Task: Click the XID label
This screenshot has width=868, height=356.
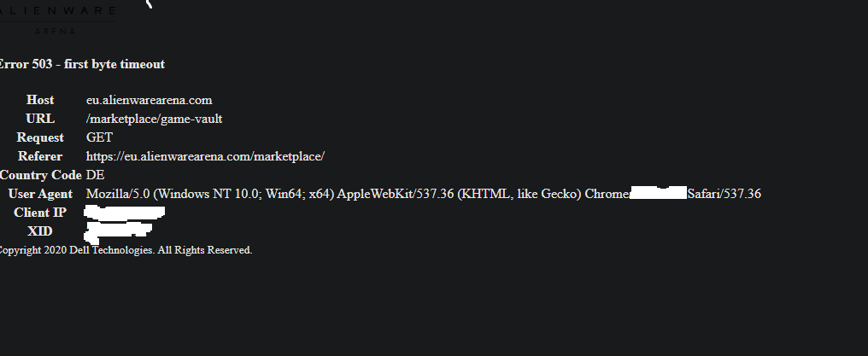Action: tap(40, 231)
